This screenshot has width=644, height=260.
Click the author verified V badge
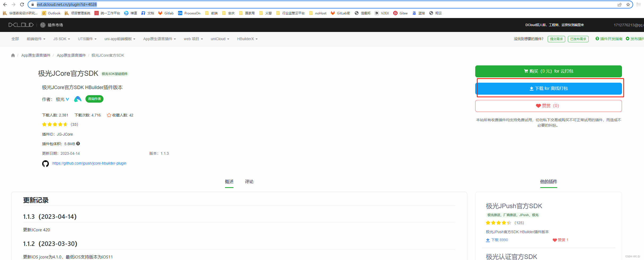tap(67, 99)
